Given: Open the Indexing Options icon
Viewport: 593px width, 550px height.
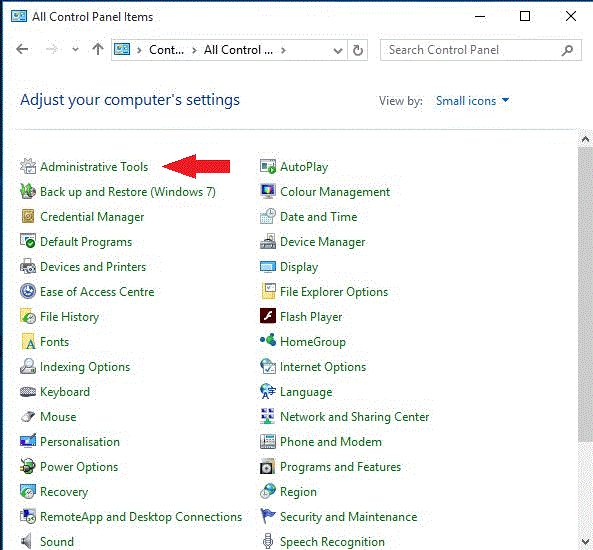Looking at the screenshot, I should point(28,366).
